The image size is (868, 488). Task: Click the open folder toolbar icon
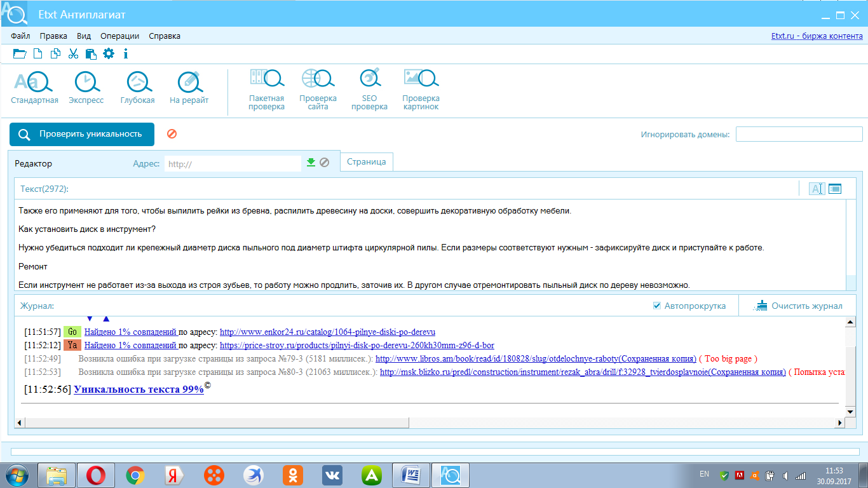[20, 54]
